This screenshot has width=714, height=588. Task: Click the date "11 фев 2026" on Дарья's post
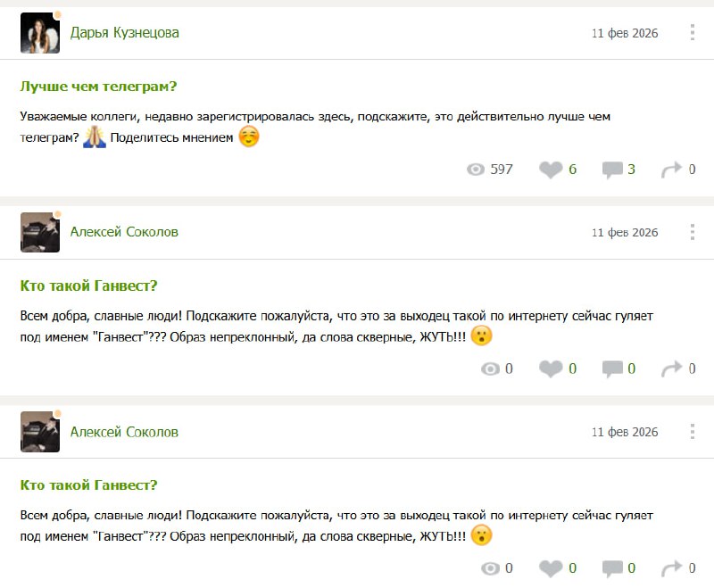[x=624, y=32]
